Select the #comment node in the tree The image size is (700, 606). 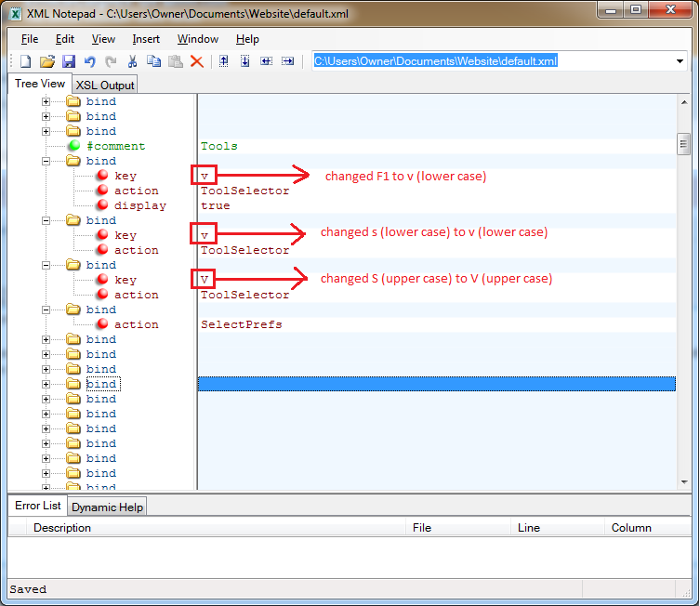[116, 146]
